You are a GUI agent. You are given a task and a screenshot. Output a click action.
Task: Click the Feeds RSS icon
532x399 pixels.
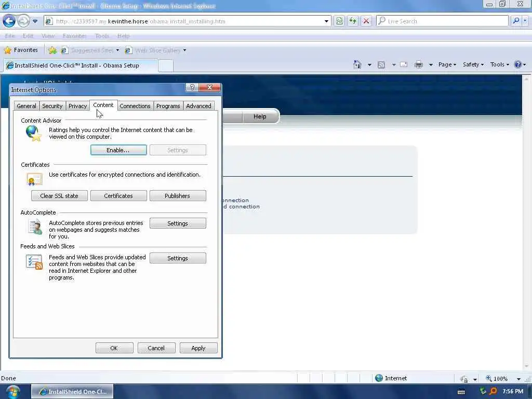[x=381, y=64]
